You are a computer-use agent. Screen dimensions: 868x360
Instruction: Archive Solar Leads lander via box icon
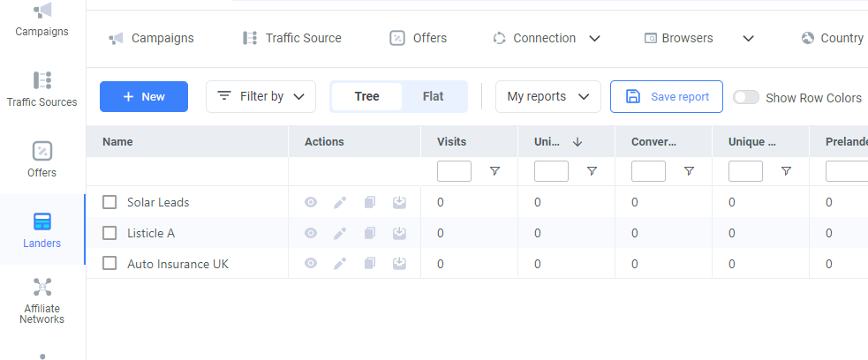399,202
